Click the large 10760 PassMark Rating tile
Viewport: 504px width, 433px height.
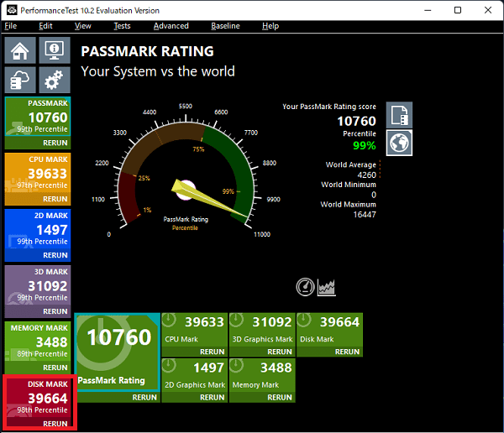click(x=118, y=352)
